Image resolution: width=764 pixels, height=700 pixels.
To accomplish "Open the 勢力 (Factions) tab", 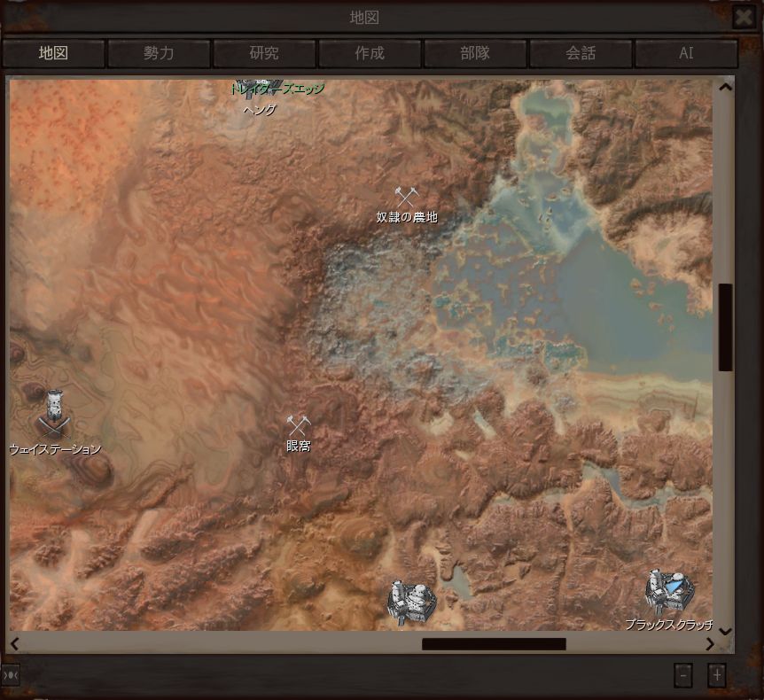I will coord(159,53).
